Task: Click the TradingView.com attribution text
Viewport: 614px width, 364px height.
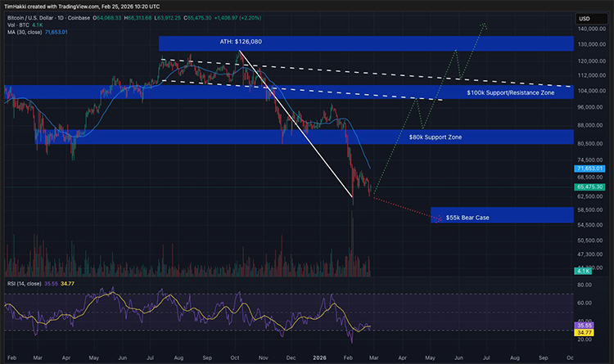Action: 90,6
